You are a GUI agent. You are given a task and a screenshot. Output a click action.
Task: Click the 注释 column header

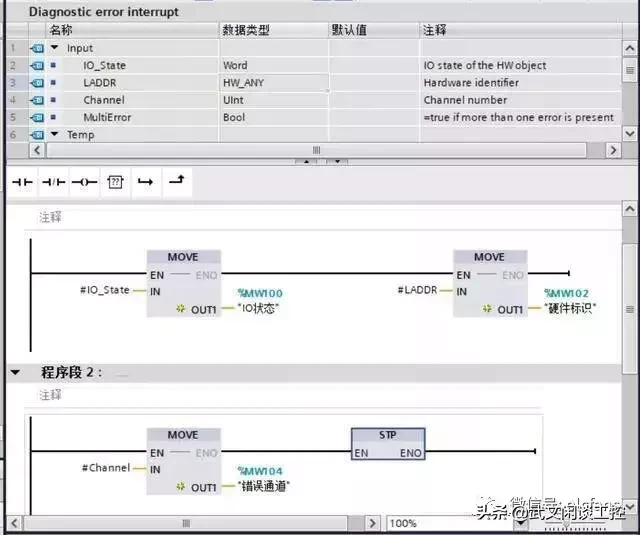(520, 30)
